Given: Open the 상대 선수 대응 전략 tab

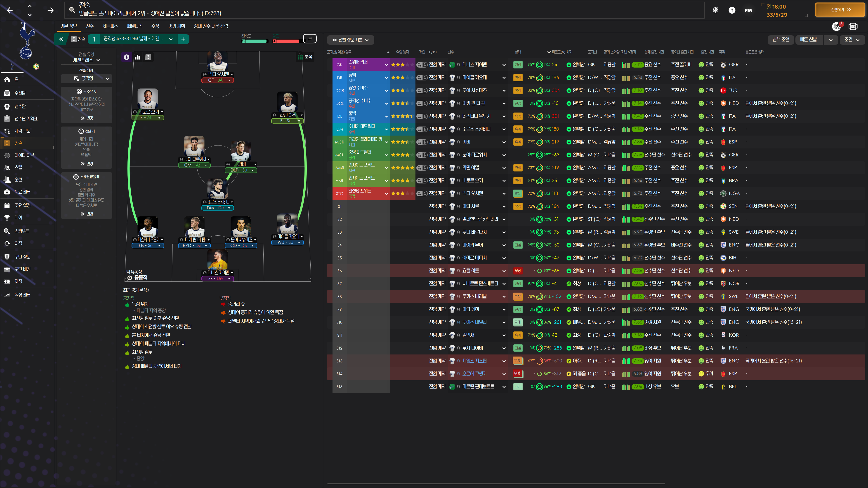Looking at the screenshot, I should (x=211, y=26).
